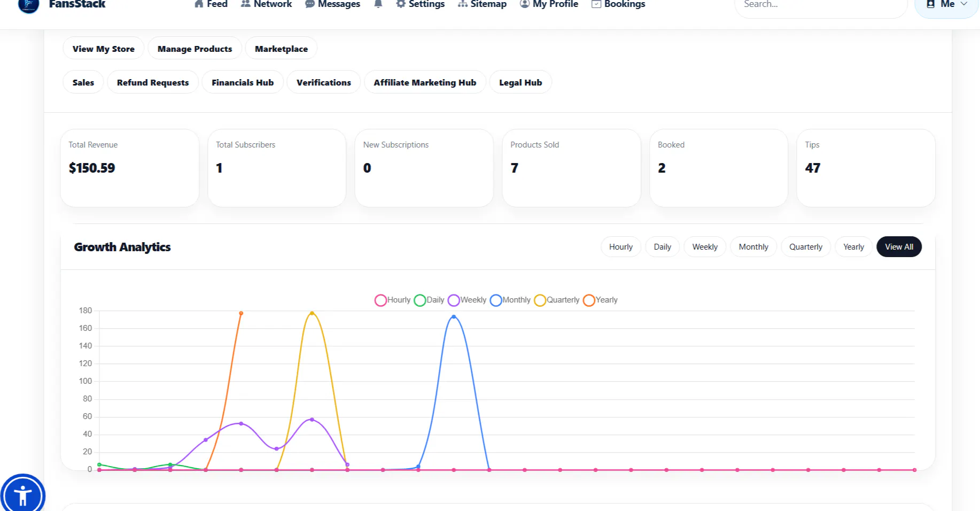
Task: Click the Tips card value 47
Action: 813,168
